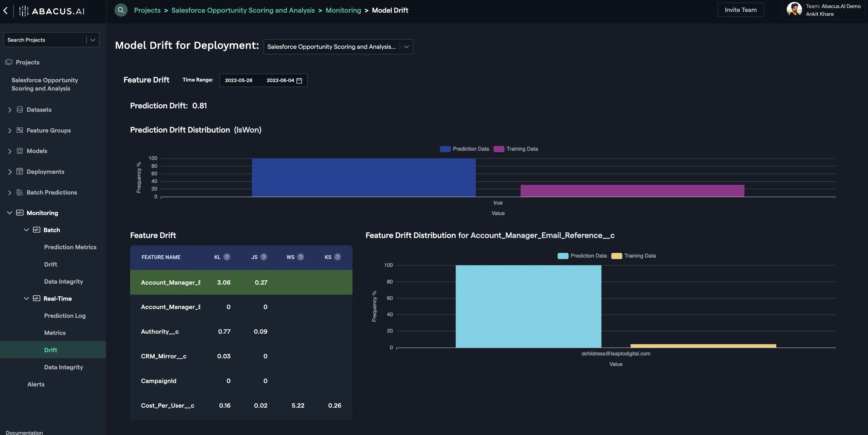Click the KS metric help icon

tap(337, 257)
